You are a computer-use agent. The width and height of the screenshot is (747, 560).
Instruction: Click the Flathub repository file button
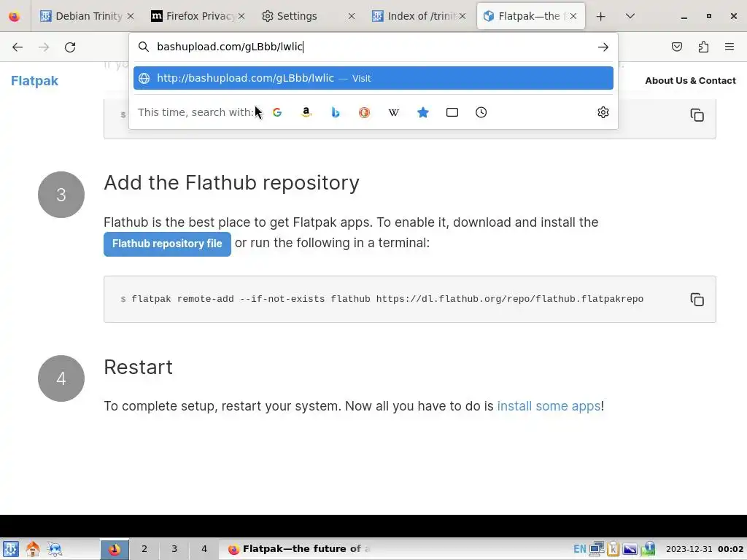pos(167,244)
